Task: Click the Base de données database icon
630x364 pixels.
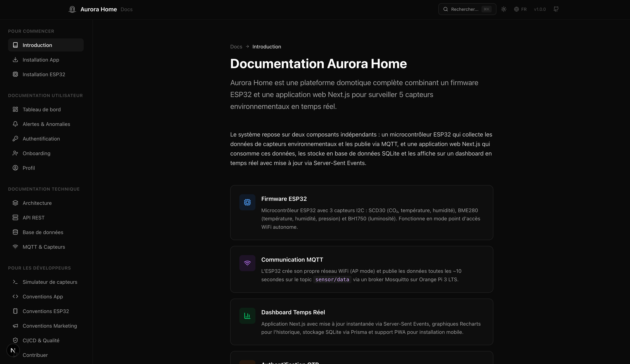Action: coord(15,232)
